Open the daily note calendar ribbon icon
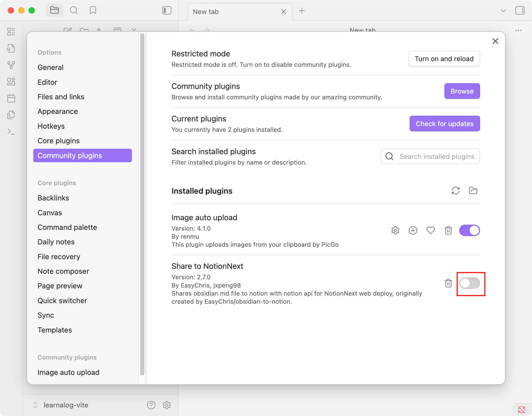Image resolution: width=532 pixels, height=416 pixels. (x=11, y=98)
